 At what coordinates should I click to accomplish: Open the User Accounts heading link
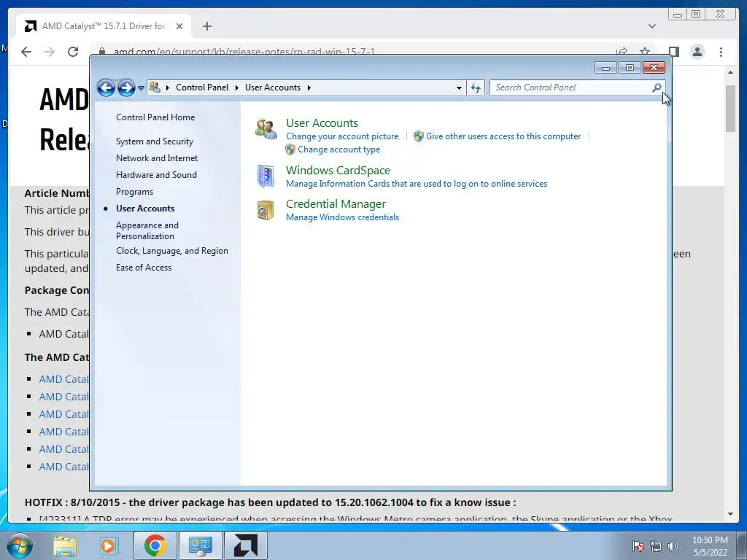[x=322, y=122]
